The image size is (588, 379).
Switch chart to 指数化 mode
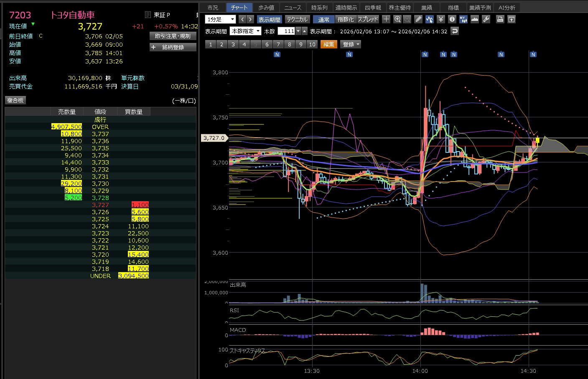(x=346, y=20)
